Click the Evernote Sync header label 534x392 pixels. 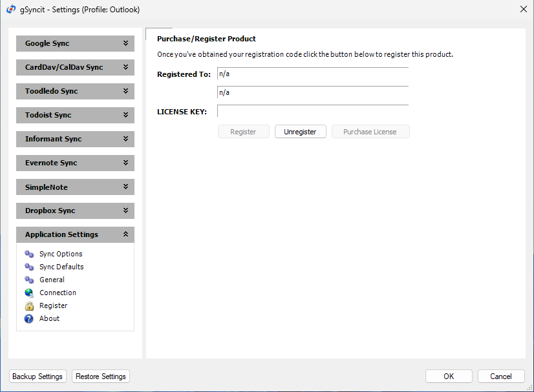pyautogui.click(x=51, y=163)
